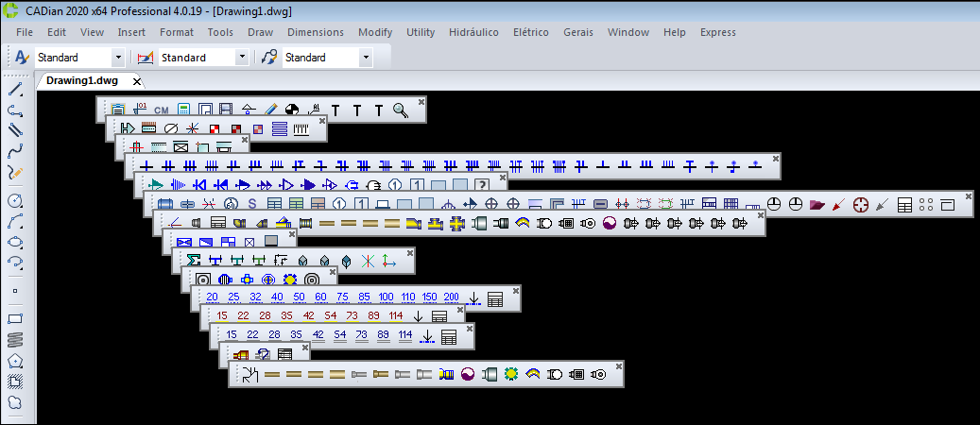Close the Drawing1.dwg document tab

pyautogui.click(x=137, y=81)
